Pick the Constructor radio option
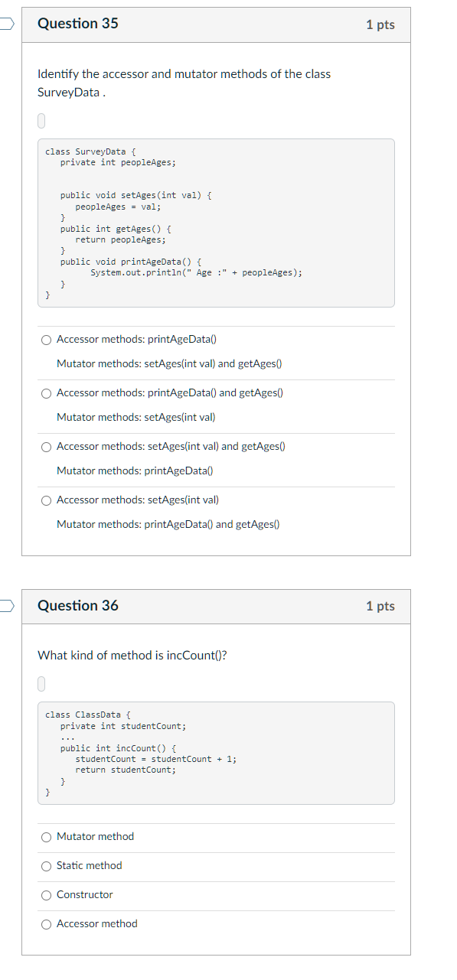This screenshot has height=980, width=457. click(x=47, y=894)
